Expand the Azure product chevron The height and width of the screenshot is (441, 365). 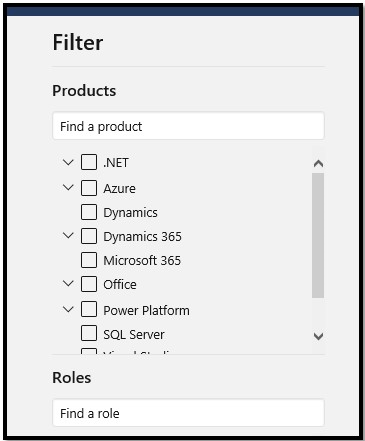(x=68, y=188)
